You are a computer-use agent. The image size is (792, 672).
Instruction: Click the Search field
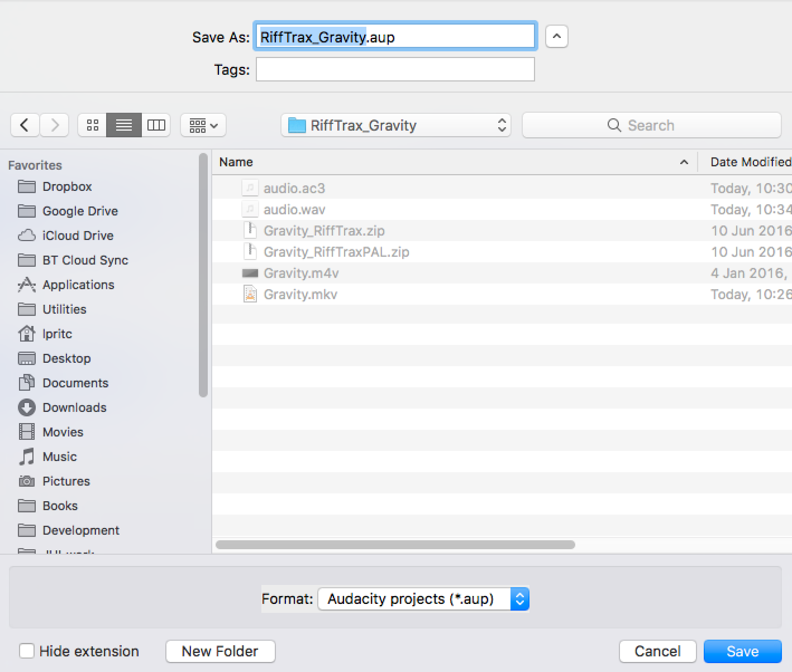[651, 125]
